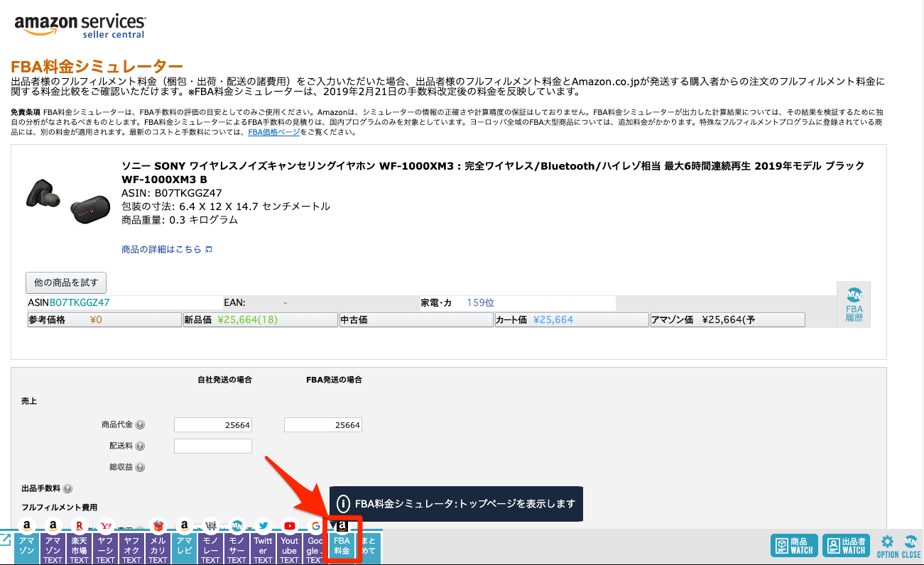The height and width of the screenshot is (565, 924).
Task: Click the まとめて toolbar button
Action: (369, 549)
